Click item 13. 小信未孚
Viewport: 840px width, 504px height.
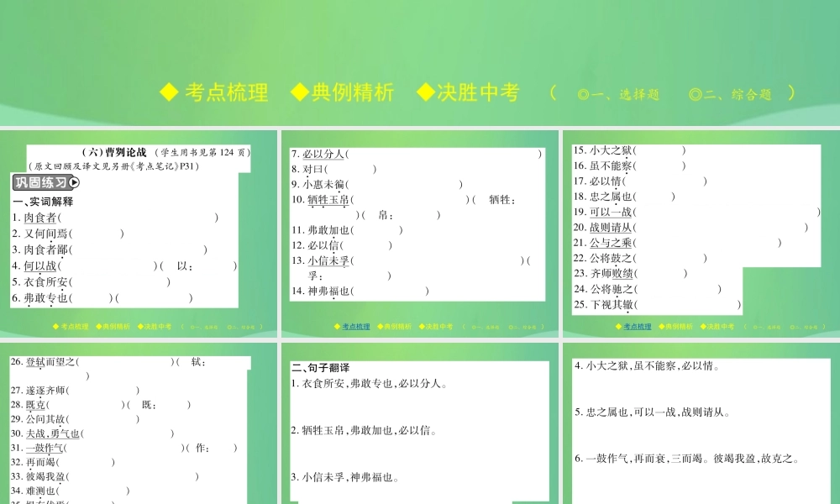[x=320, y=261]
